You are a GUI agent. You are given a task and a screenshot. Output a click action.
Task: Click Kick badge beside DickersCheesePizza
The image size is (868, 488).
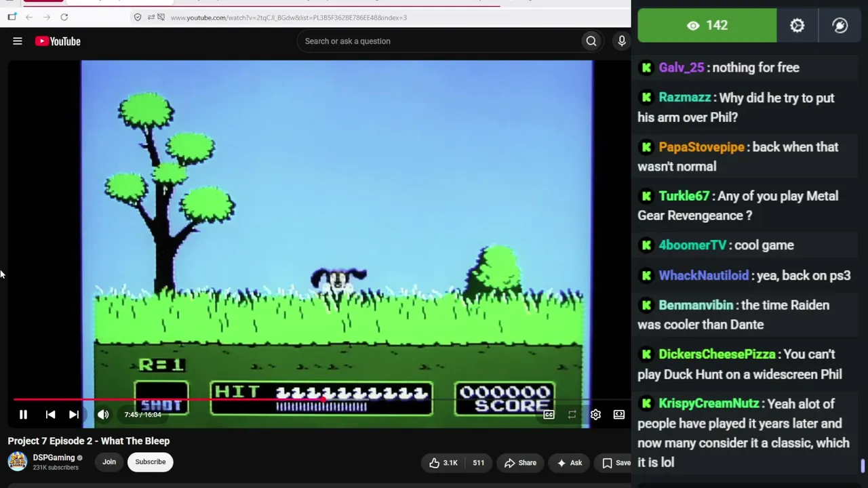[x=646, y=354]
